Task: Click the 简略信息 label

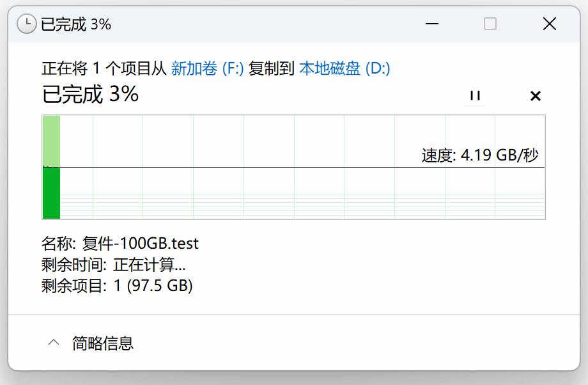Action: click(x=103, y=343)
